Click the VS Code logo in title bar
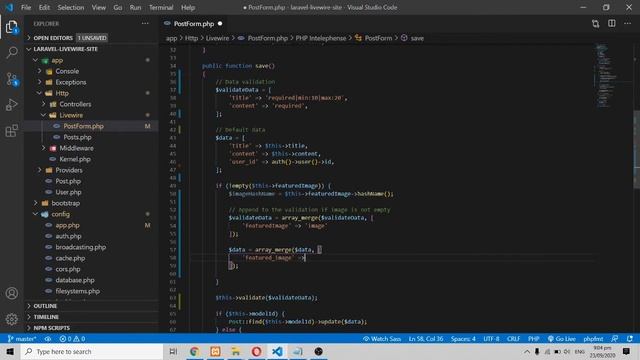 9,7
